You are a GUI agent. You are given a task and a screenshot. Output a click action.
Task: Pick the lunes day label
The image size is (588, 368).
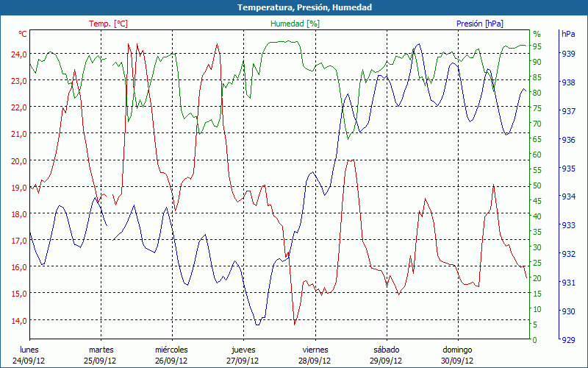pos(29,350)
